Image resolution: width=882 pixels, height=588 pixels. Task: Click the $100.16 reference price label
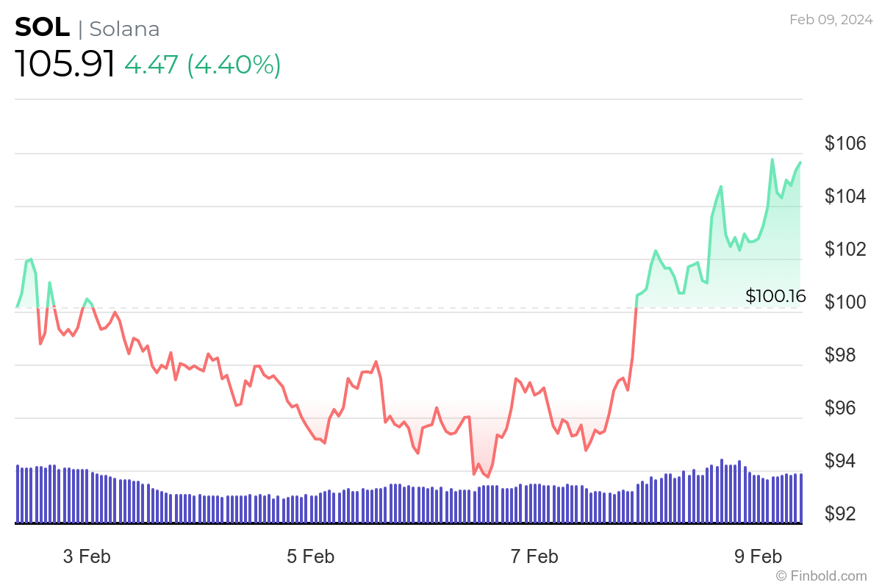click(775, 296)
